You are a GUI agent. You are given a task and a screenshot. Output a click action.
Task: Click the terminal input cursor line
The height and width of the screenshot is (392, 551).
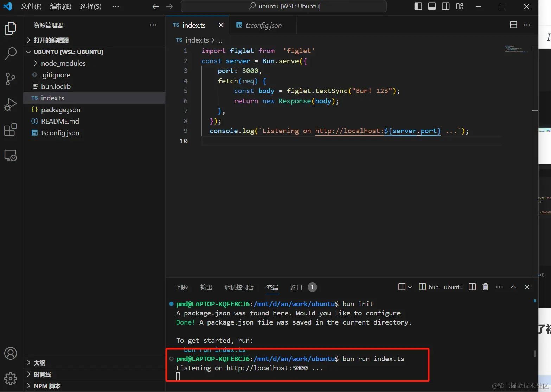pyautogui.click(x=178, y=376)
